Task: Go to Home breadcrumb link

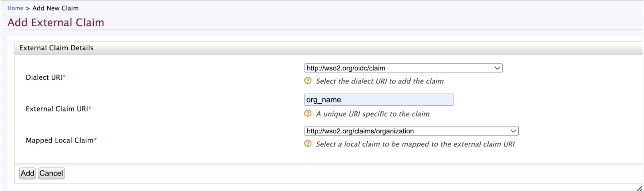Action: (x=15, y=8)
